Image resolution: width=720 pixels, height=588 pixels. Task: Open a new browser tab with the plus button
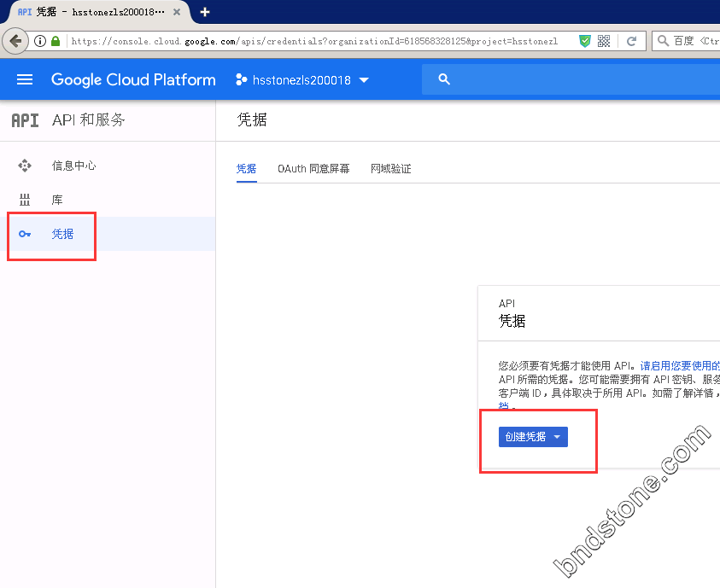pos(205,12)
